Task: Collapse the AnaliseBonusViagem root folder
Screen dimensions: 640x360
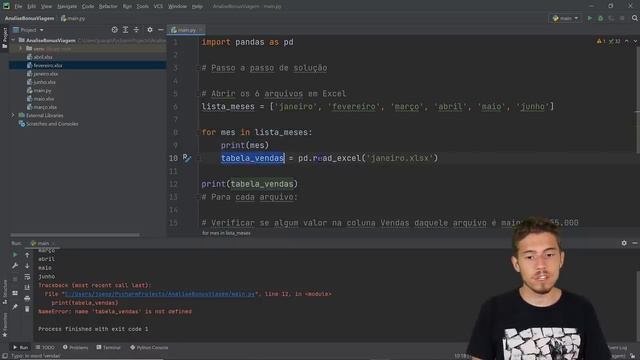Action: 13,40
